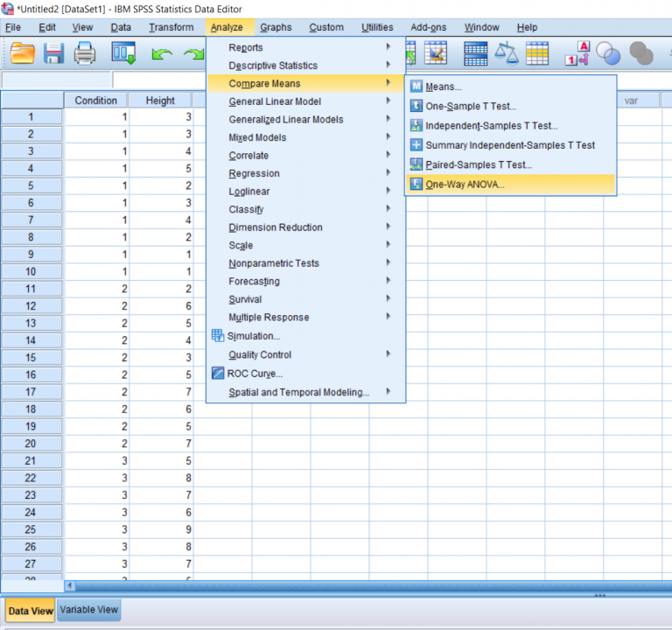672x630 pixels.
Task: Select the Condition column header
Action: click(x=95, y=101)
